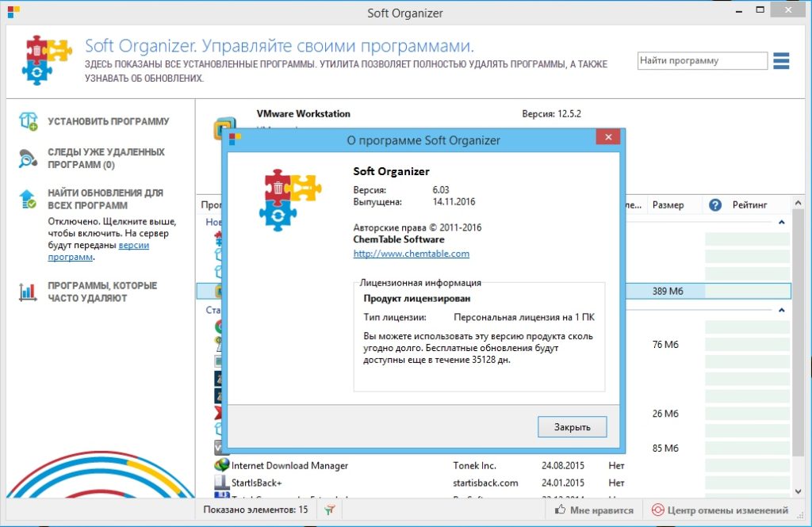The image size is (812, 527).
Task: Minimize the Soft Organizer main window
Action: click(739, 11)
